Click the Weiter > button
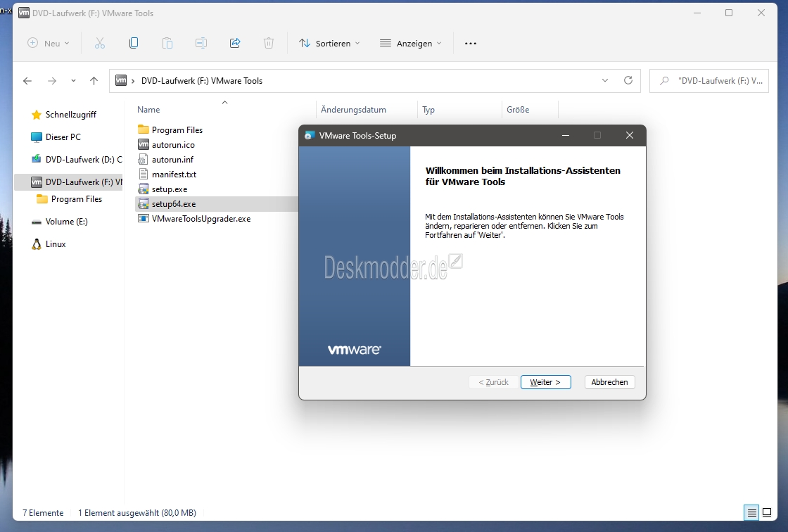Image resolution: width=788 pixels, height=532 pixels. pos(545,382)
